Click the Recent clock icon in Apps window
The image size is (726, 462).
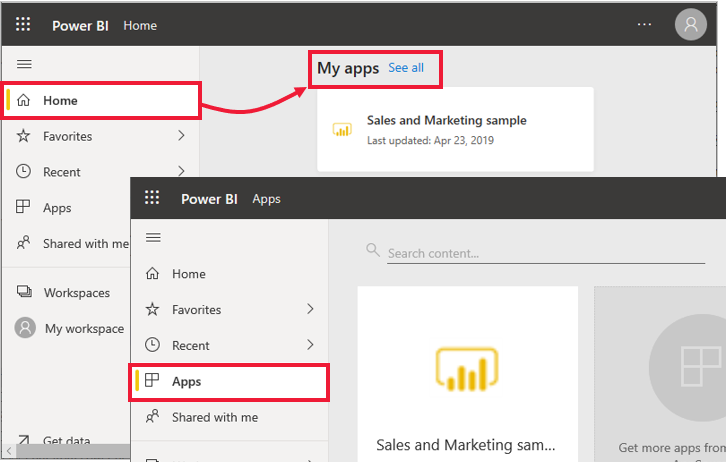[152, 344]
